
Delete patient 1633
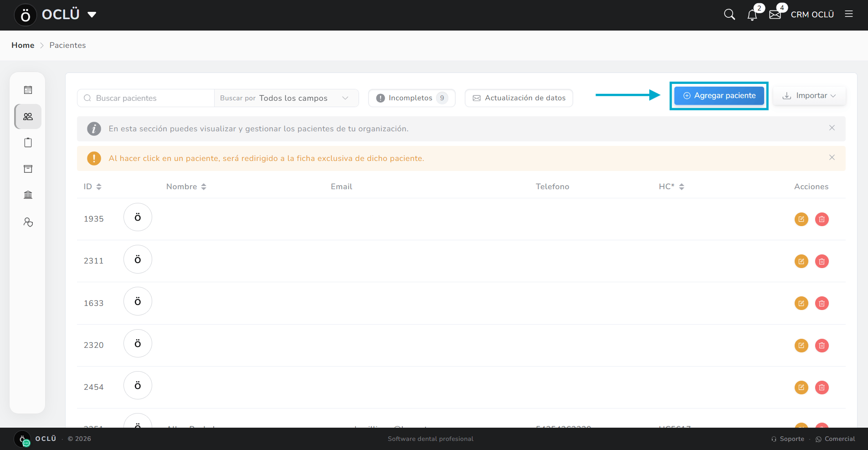pos(822,303)
